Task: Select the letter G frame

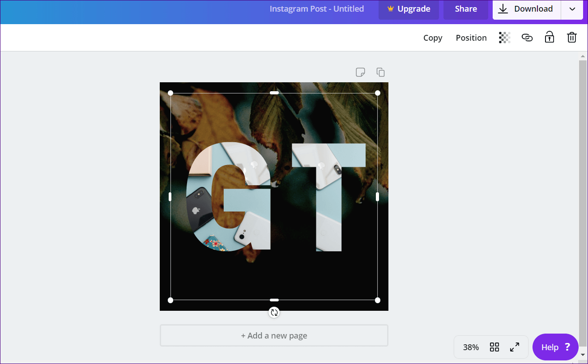Action: click(x=229, y=196)
